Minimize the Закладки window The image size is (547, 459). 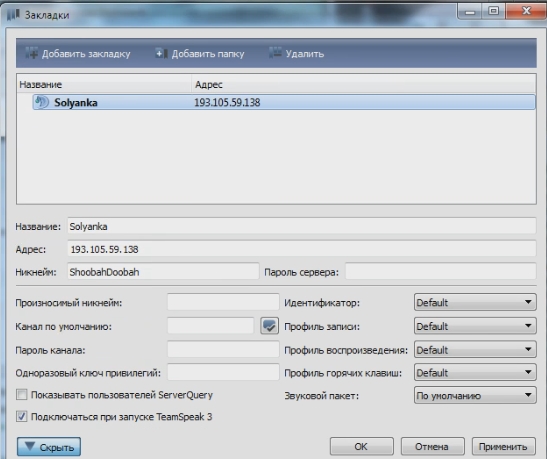(470, 12)
